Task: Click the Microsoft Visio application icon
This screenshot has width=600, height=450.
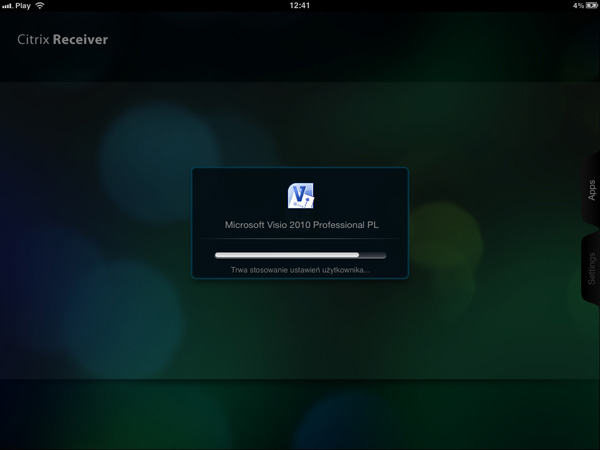Action: 301,196
